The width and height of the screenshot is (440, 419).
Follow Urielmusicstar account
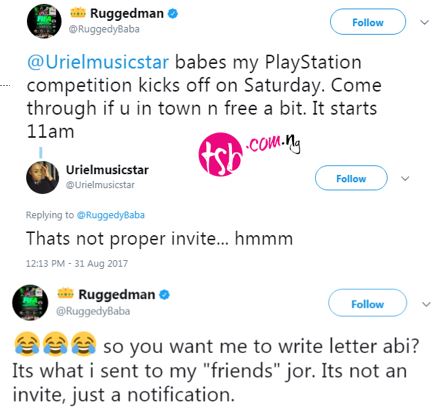[x=351, y=178]
